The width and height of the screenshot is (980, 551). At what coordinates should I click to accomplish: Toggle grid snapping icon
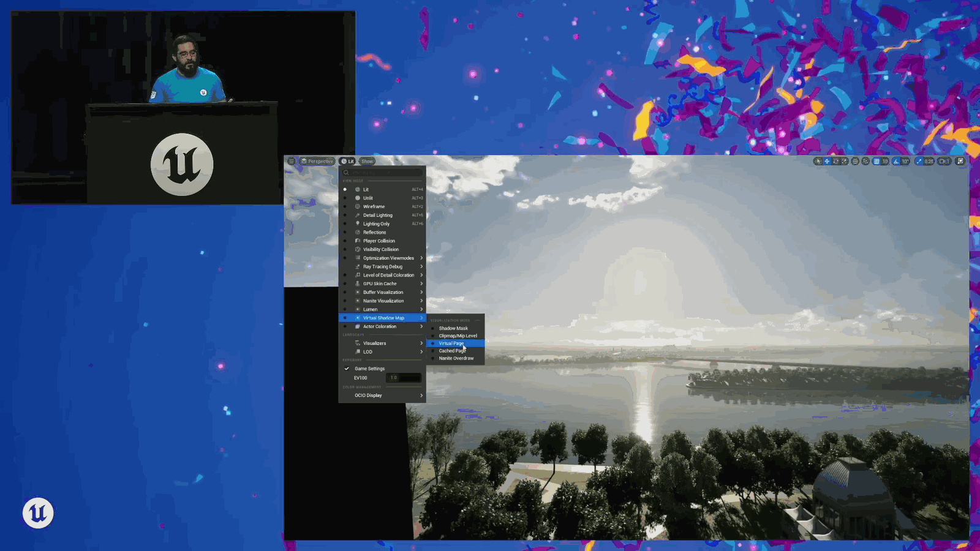coord(876,161)
